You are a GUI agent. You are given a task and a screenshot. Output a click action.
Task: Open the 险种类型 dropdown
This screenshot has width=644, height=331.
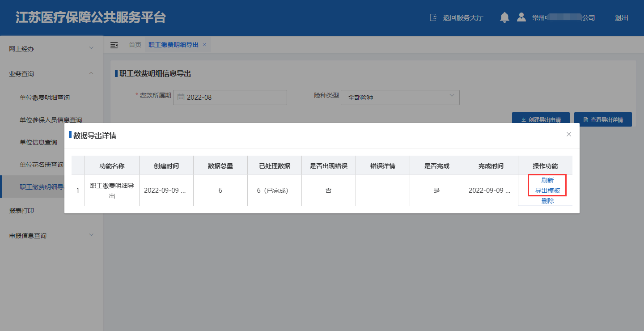tap(400, 97)
